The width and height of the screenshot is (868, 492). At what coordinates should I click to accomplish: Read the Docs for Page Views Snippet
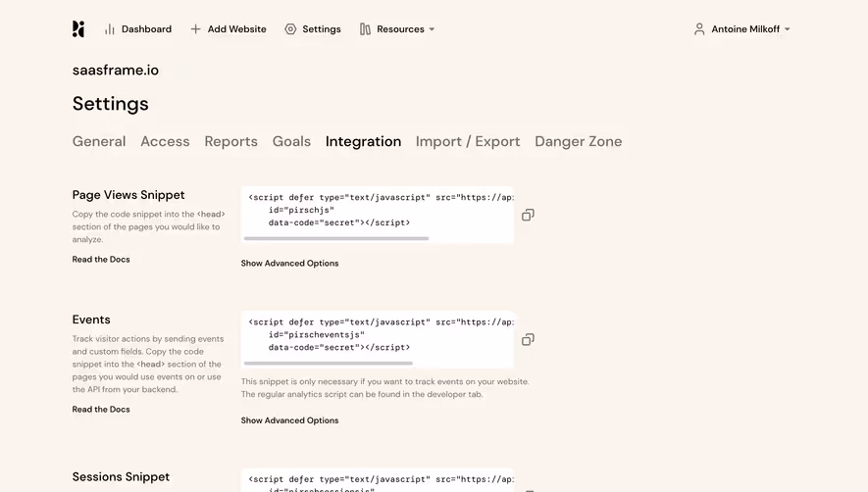(101, 259)
